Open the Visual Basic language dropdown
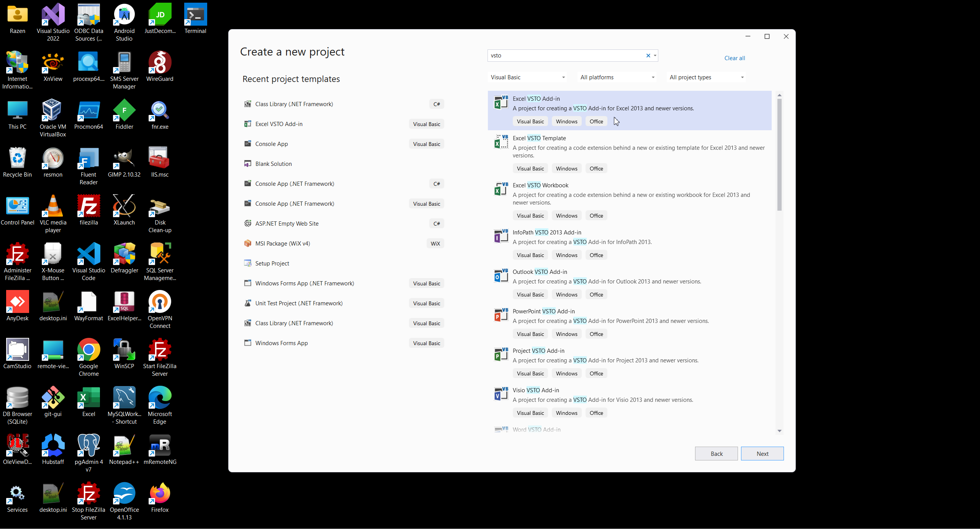The height and width of the screenshot is (529, 980). tap(528, 77)
